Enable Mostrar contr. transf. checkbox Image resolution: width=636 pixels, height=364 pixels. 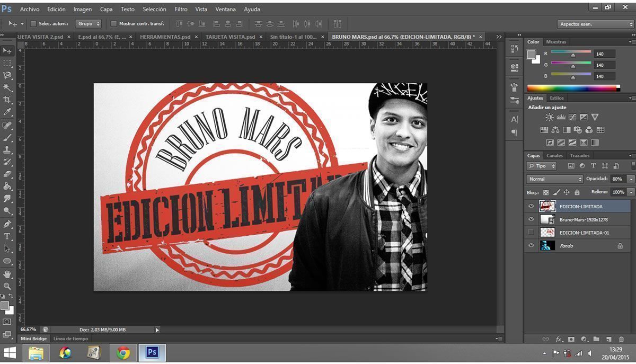[x=113, y=24]
